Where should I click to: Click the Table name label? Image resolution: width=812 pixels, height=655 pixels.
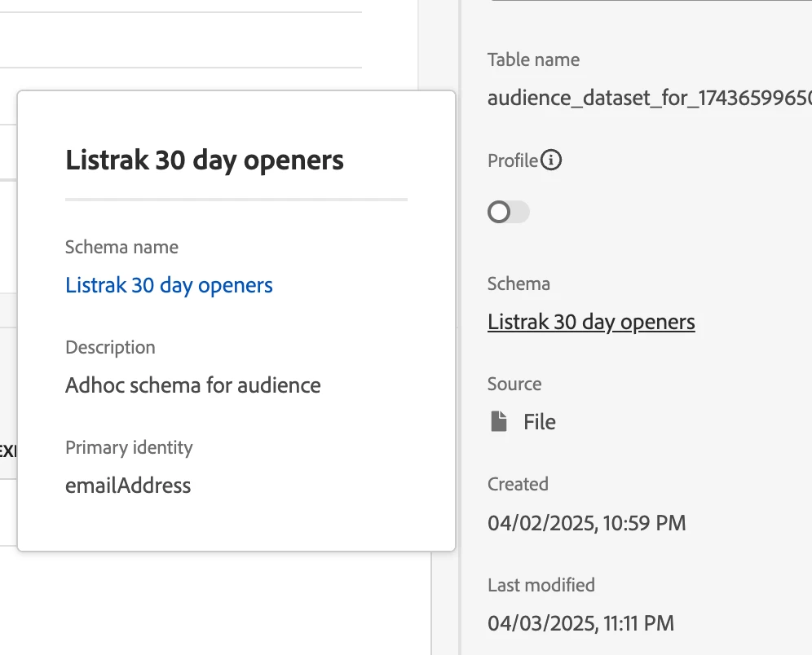point(533,60)
